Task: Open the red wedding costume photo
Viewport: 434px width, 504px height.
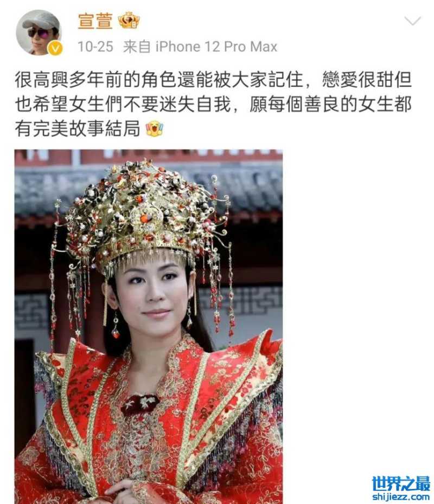Action: 149,327
